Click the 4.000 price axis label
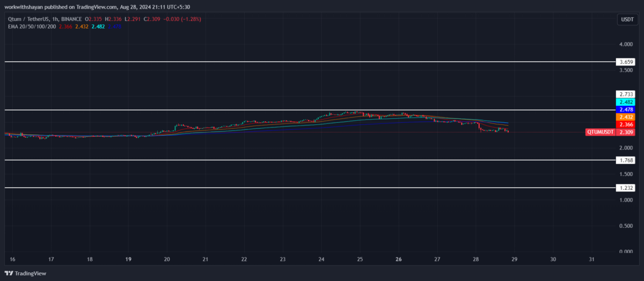This screenshot has width=644, height=281. (x=626, y=44)
